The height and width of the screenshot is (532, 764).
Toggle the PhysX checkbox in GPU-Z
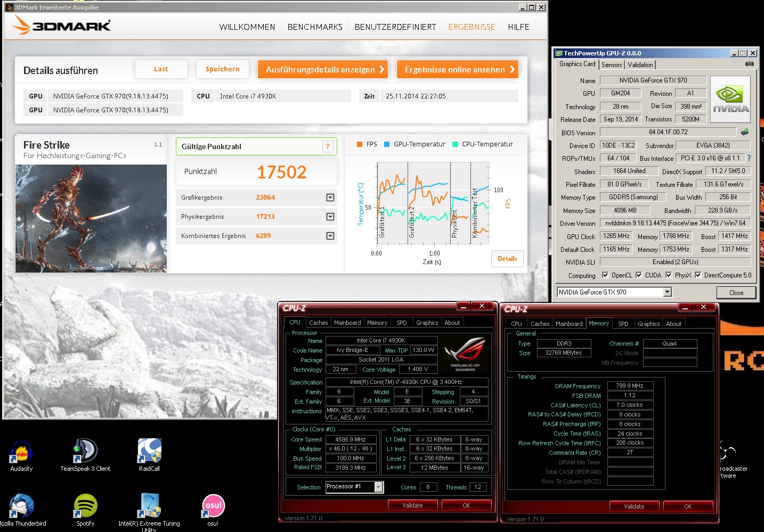coord(669,275)
